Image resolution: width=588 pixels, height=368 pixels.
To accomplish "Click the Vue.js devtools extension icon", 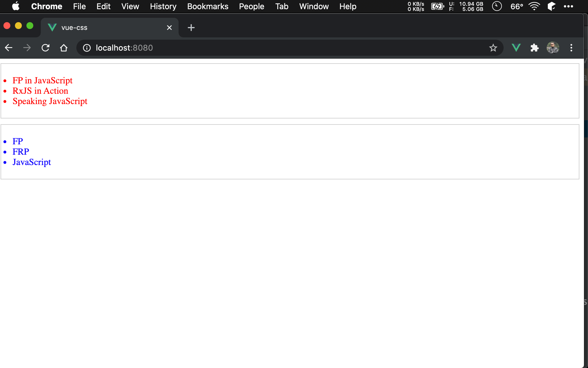I will point(516,48).
